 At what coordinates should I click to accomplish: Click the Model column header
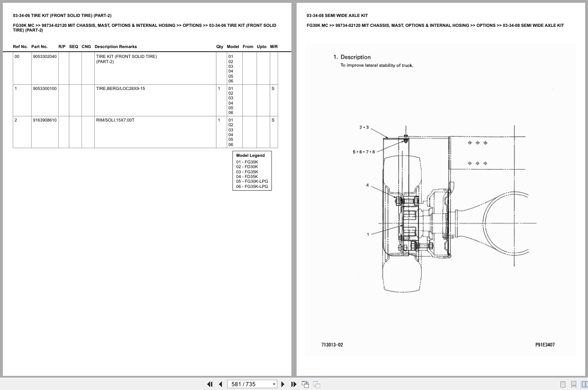[x=233, y=47]
